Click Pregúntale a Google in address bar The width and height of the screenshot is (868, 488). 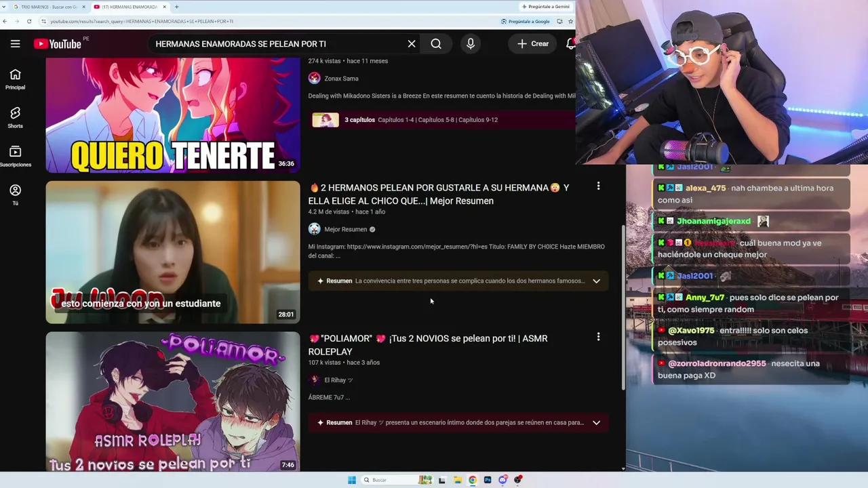(x=526, y=21)
